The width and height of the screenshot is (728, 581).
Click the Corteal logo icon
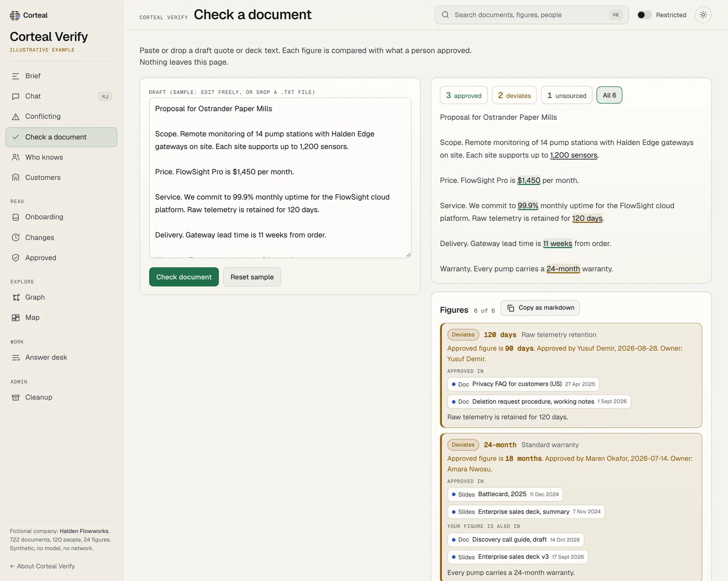click(15, 15)
